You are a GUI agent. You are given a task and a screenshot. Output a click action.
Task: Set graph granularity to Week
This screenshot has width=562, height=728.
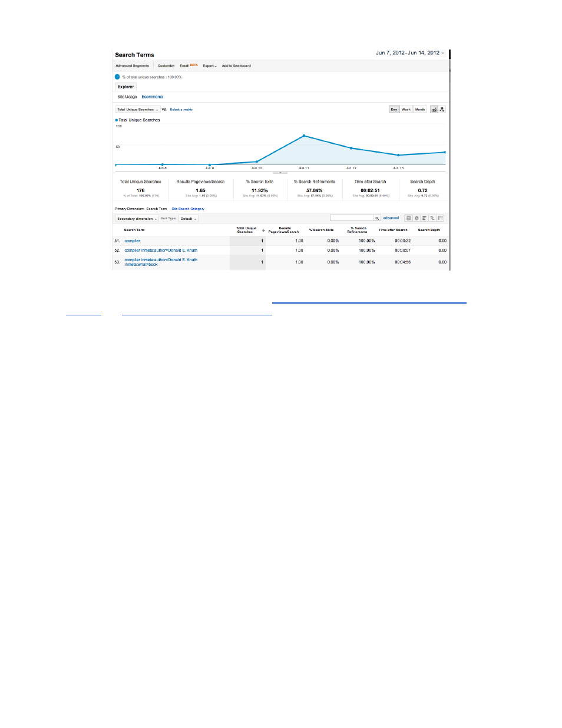(x=406, y=109)
